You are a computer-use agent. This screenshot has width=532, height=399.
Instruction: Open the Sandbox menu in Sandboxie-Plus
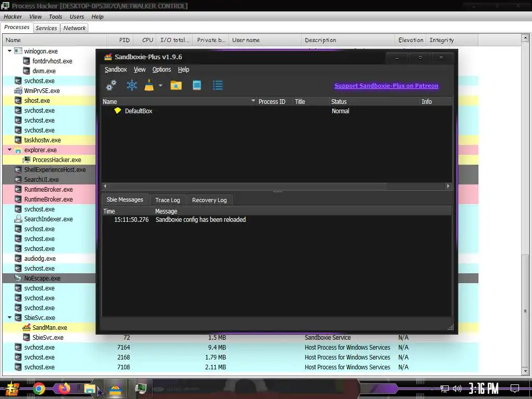116,70
